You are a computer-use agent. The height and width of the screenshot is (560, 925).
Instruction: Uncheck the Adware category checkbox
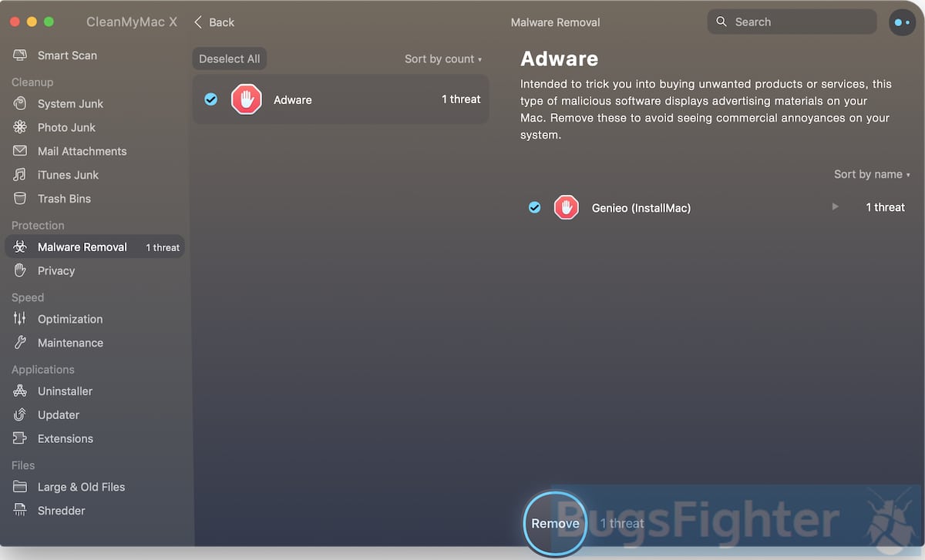[210, 99]
